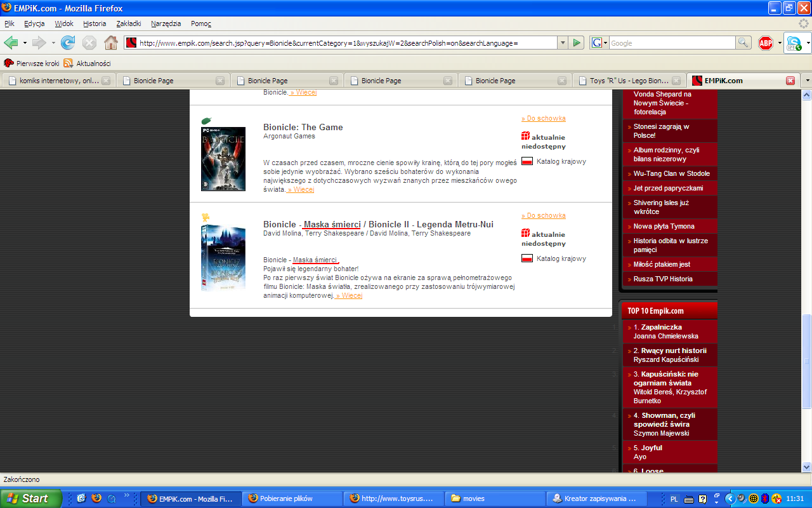This screenshot has height=508, width=812.
Task: Click the page scrollbar up arrow
Action: click(807, 95)
